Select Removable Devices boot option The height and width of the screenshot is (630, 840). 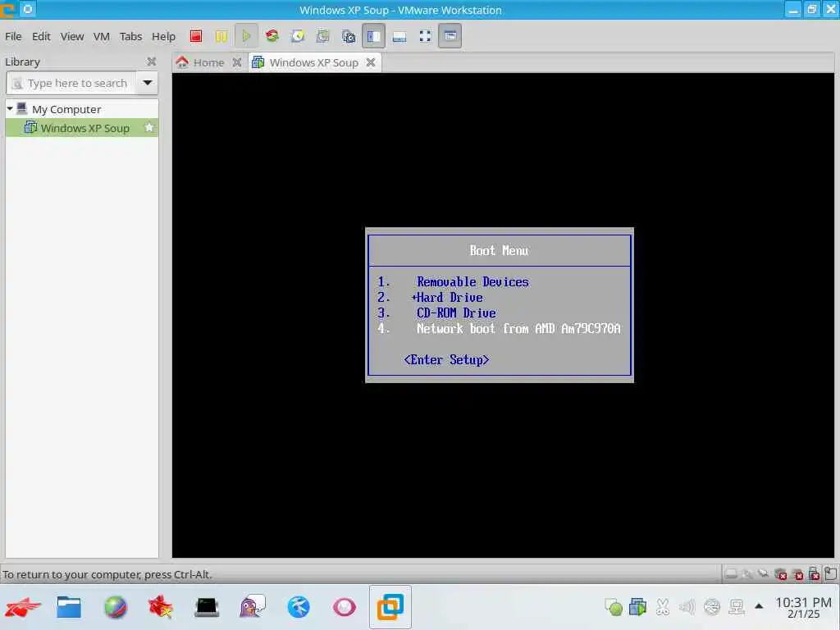pos(472,282)
